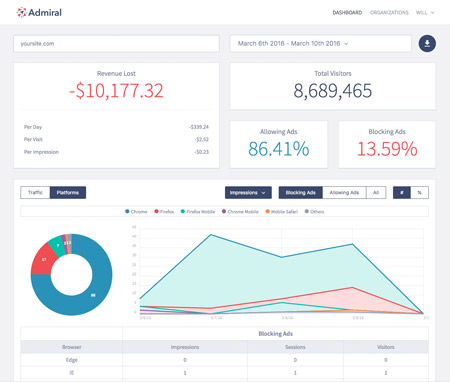
Task: Toggle the Firefox legend entry
Action: (x=164, y=211)
